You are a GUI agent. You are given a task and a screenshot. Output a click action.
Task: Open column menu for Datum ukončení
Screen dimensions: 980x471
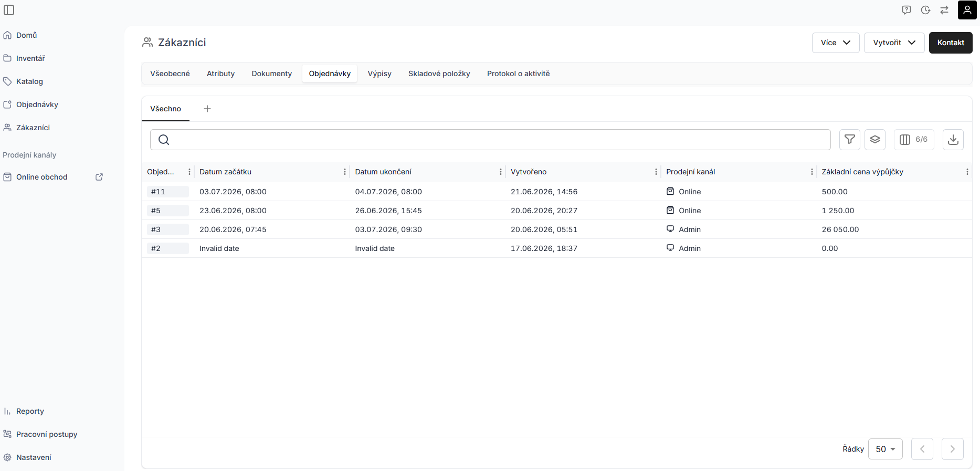[x=501, y=172]
